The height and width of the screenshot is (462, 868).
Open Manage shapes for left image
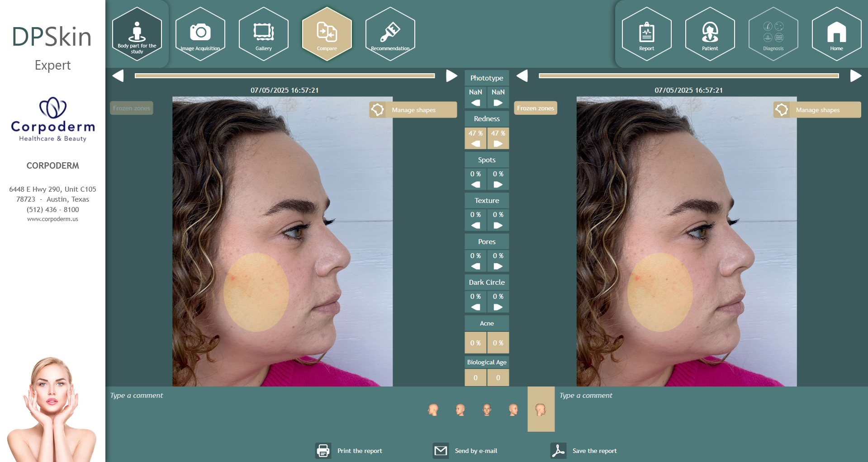[413, 110]
